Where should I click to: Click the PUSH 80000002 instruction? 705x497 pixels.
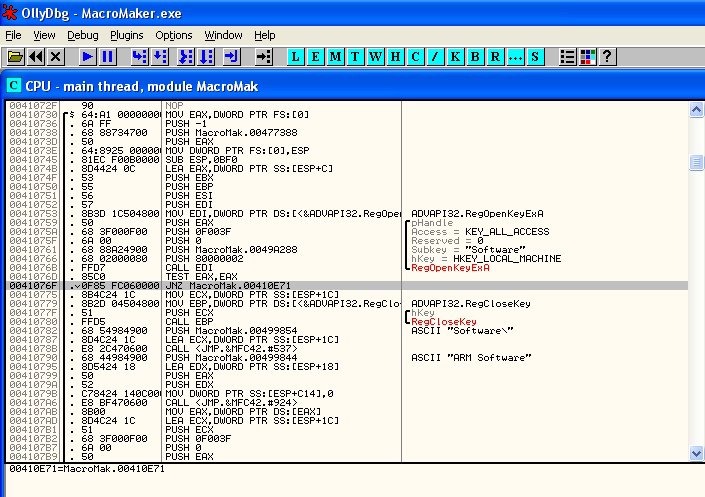pyautogui.click(x=204, y=259)
